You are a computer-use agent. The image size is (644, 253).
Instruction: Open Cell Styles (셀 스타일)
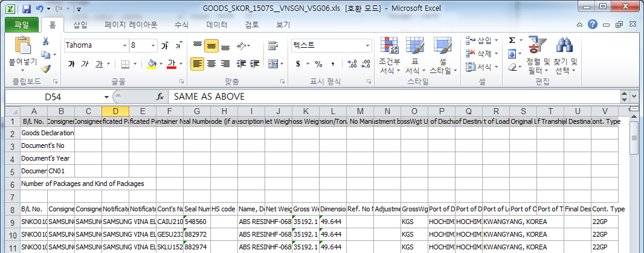tap(443, 55)
